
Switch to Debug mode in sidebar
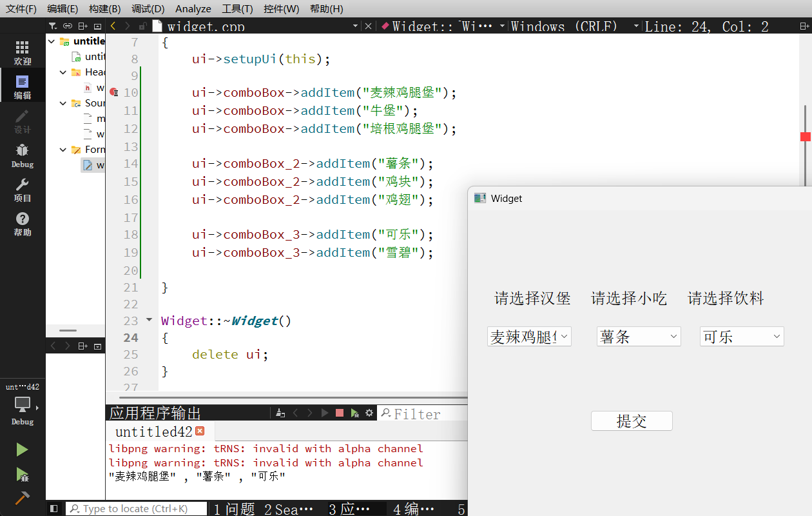click(x=23, y=155)
